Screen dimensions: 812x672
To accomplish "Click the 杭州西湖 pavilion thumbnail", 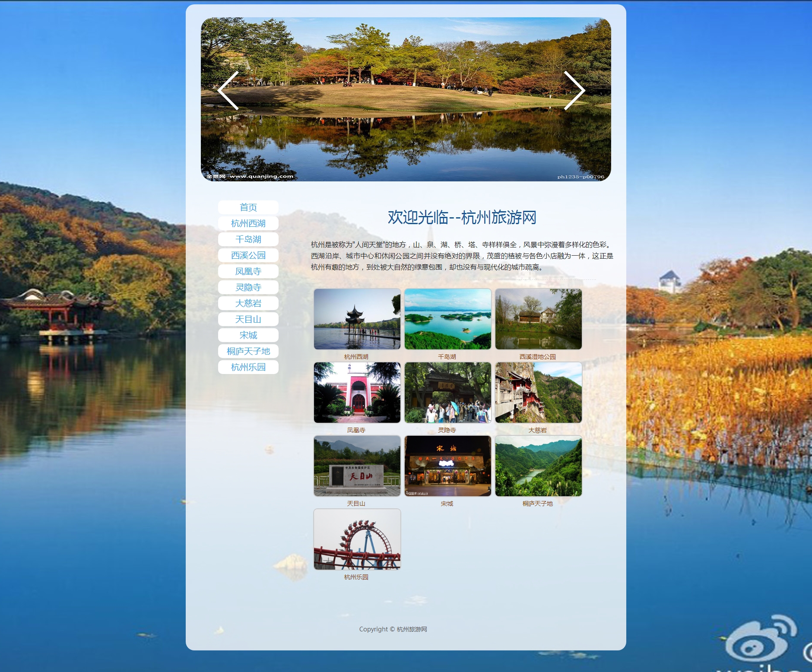I will point(357,319).
